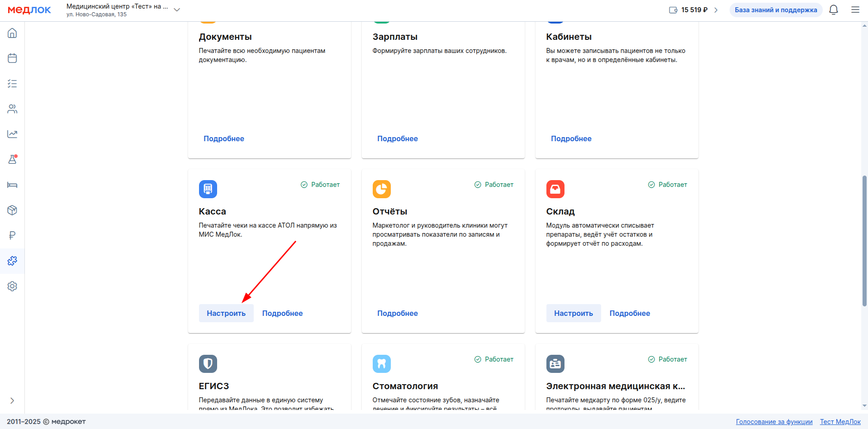Click Настроить button for Касса module
This screenshot has height=429, width=868.
[x=226, y=313]
